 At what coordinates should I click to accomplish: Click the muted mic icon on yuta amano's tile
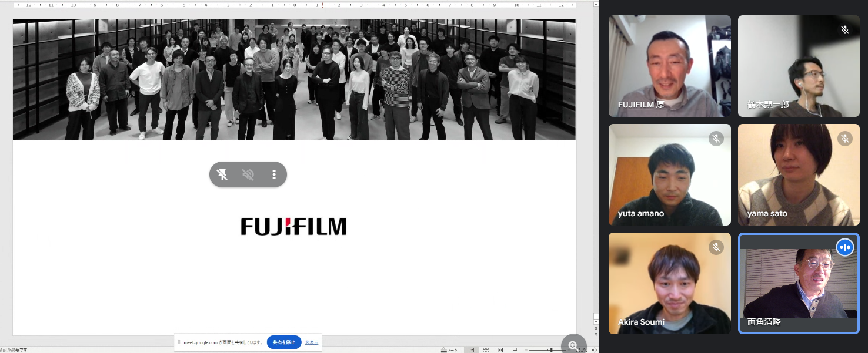716,139
